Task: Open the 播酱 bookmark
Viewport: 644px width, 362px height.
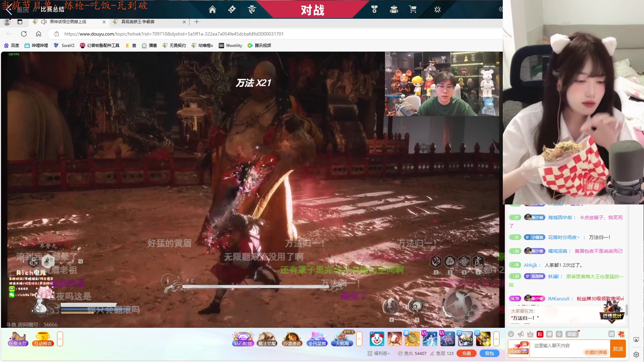Action: tap(149, 46)
